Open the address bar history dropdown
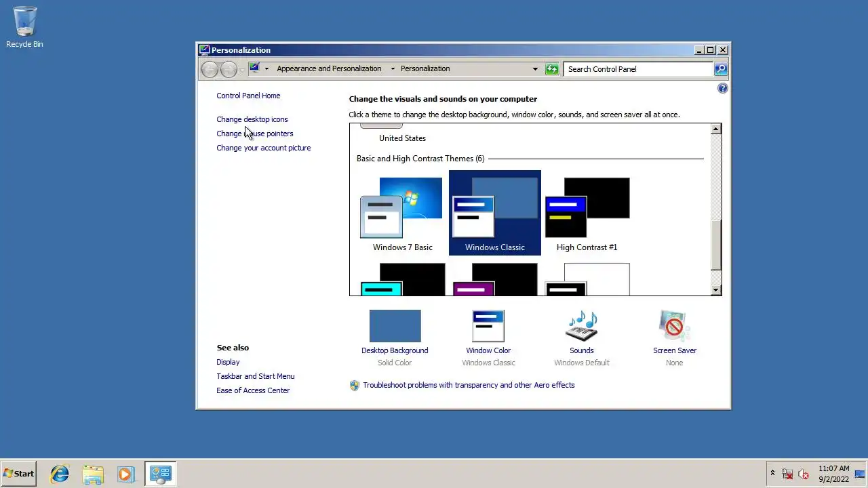The image size is (868, 488). click(x=535, y=68)
